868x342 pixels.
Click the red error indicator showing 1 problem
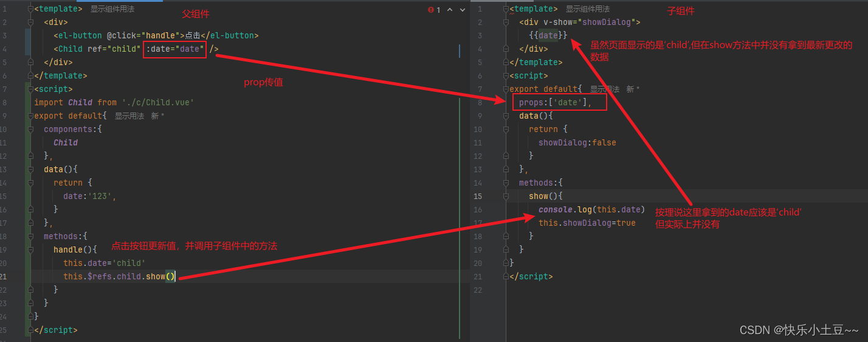point(435,9)
